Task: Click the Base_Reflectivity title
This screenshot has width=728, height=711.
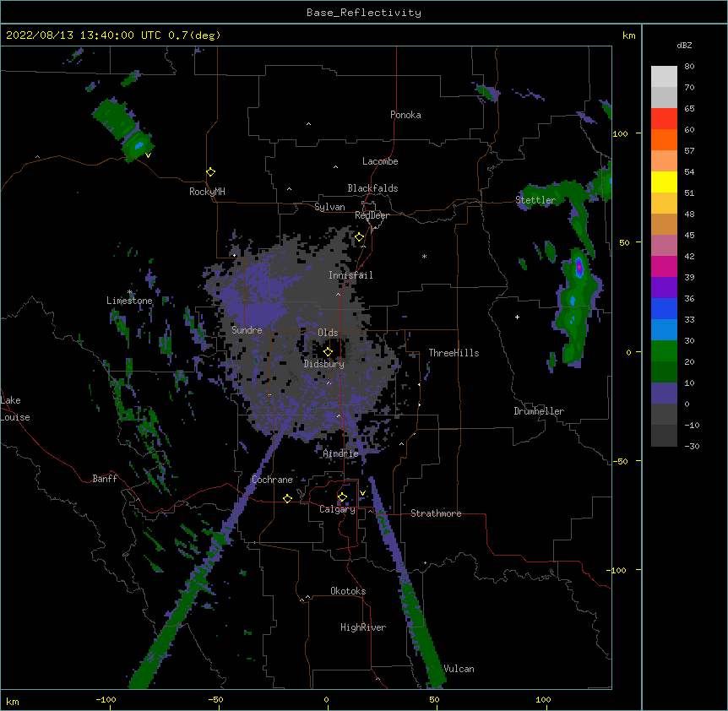Action: point(364,13)
